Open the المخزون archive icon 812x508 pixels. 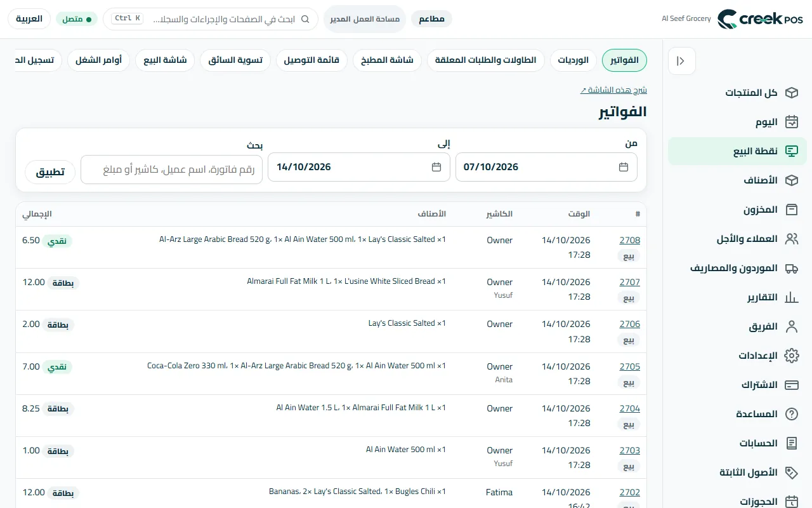pos(791,210)
